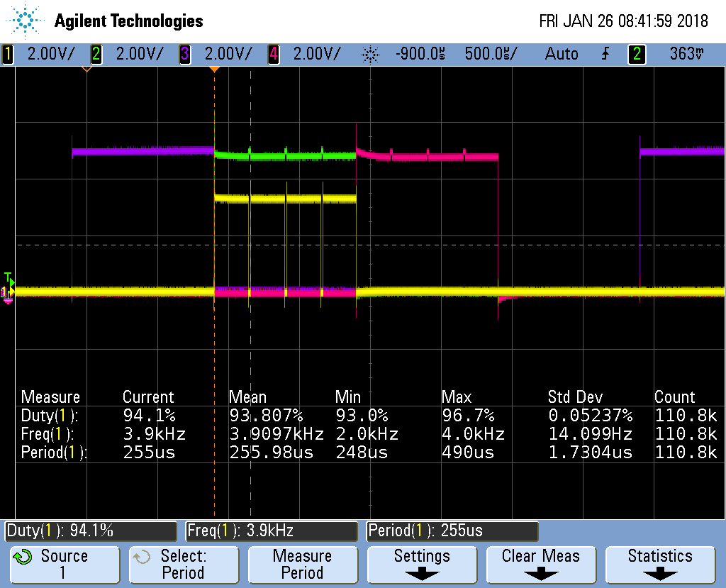726x588 pixels.
Task: Click the horizontal delay knob icon
Action: pyautogui.click(x=370, y=54)
